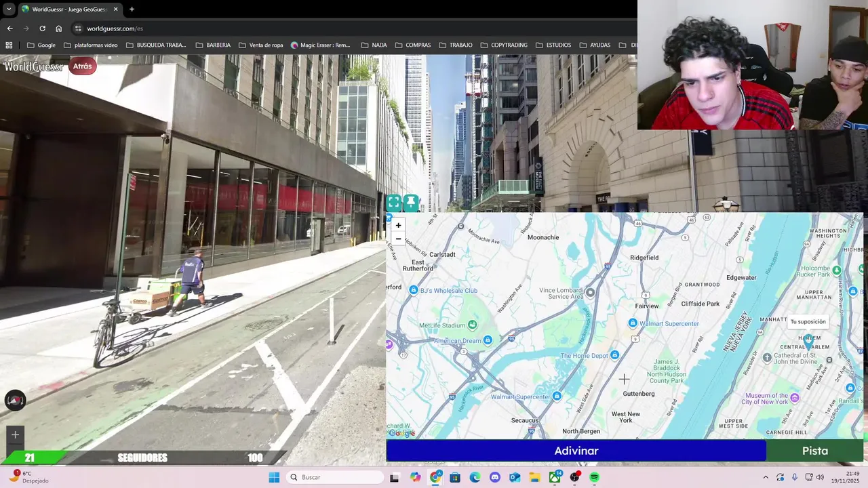Open the Google bookmark folder
Screen dimensions: 868x488
(41, 45)
